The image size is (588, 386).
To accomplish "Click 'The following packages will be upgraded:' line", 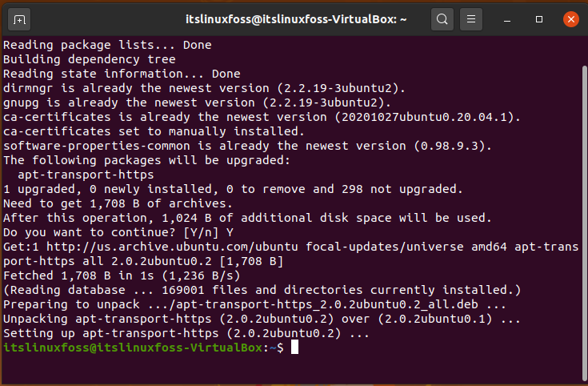I will 146,160.
